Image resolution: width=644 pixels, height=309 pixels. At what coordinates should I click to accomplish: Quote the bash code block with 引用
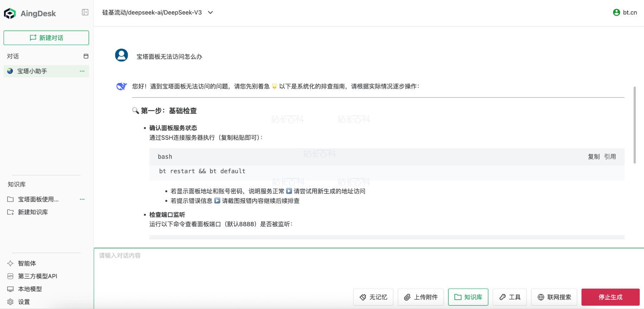point(610,157)
